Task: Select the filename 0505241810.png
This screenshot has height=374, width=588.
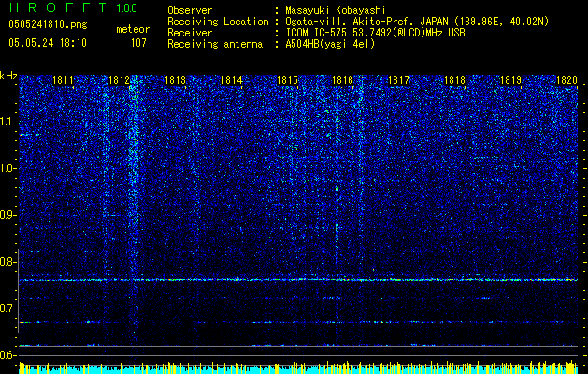Action: (x=48, y=24)
